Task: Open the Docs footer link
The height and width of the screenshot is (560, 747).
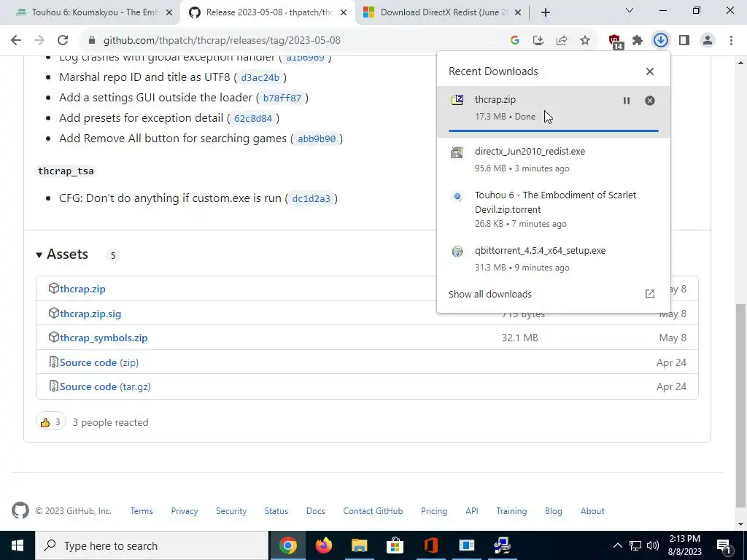Action: tap(315, 511)
